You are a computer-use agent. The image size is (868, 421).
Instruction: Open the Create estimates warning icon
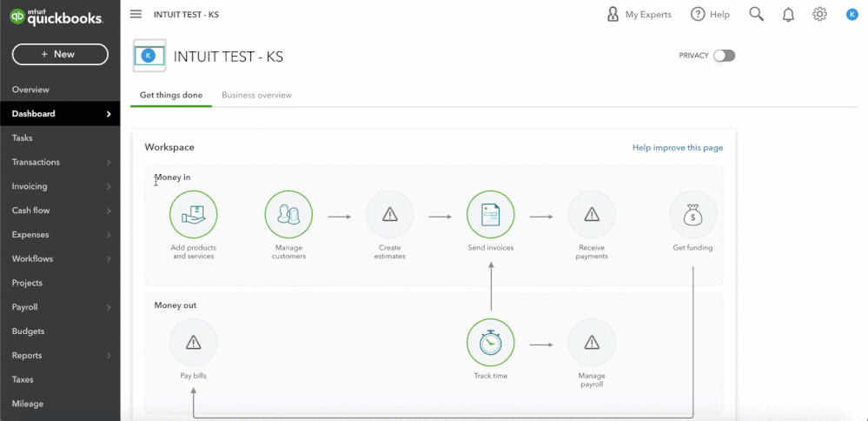[390, 214]
